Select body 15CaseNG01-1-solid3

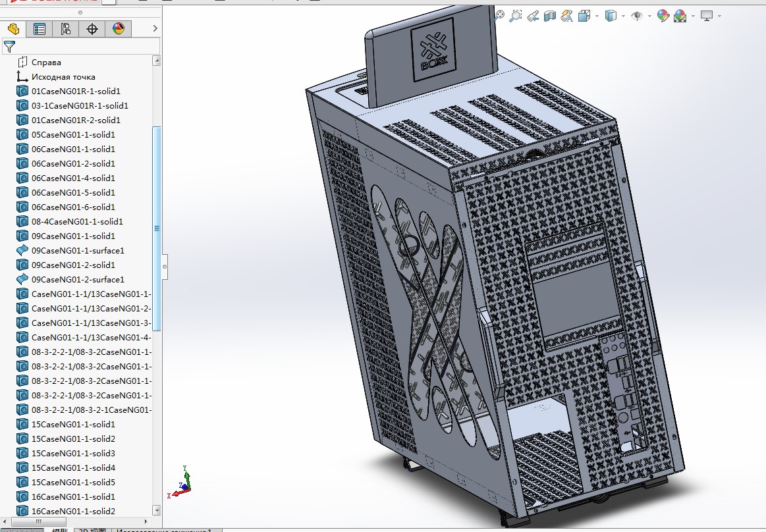[x=73, y=454]
